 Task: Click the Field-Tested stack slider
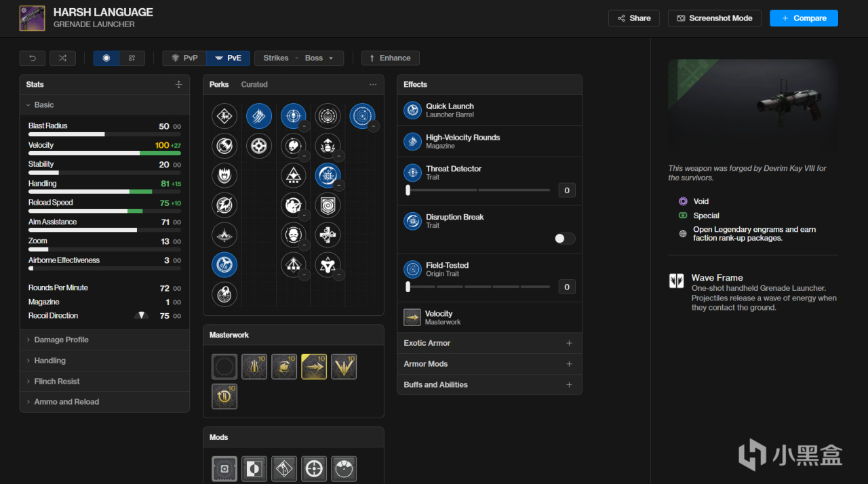pos(478,287)
